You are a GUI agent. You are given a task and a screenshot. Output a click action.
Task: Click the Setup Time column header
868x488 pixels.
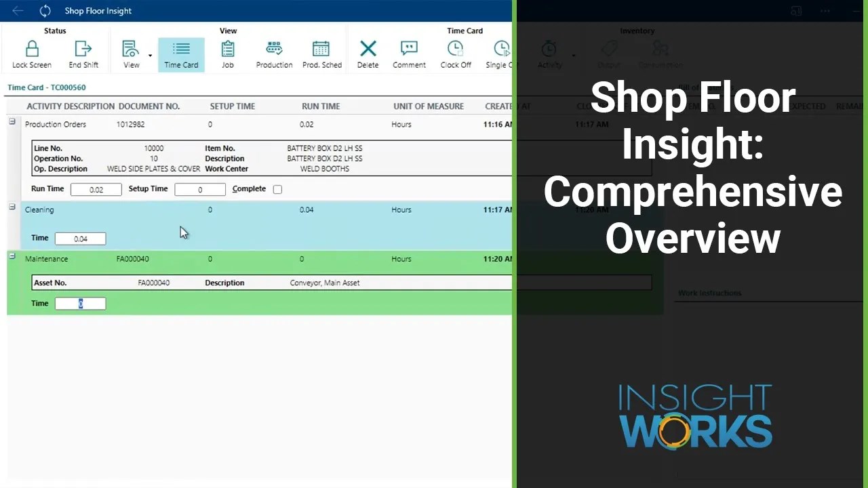(233, 106)
